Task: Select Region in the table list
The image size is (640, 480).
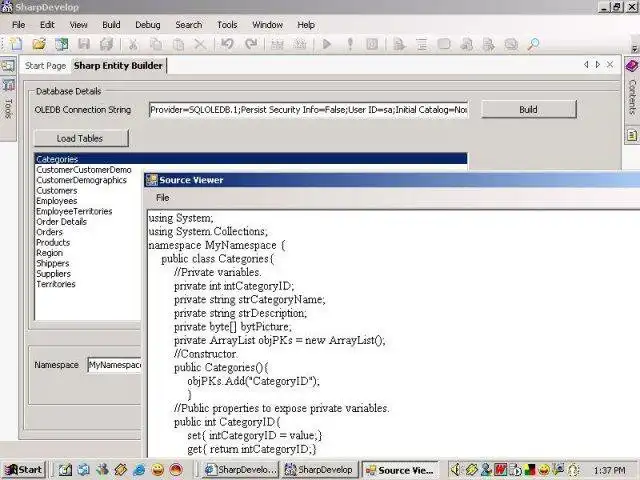Action: click(x=49, y=253)
